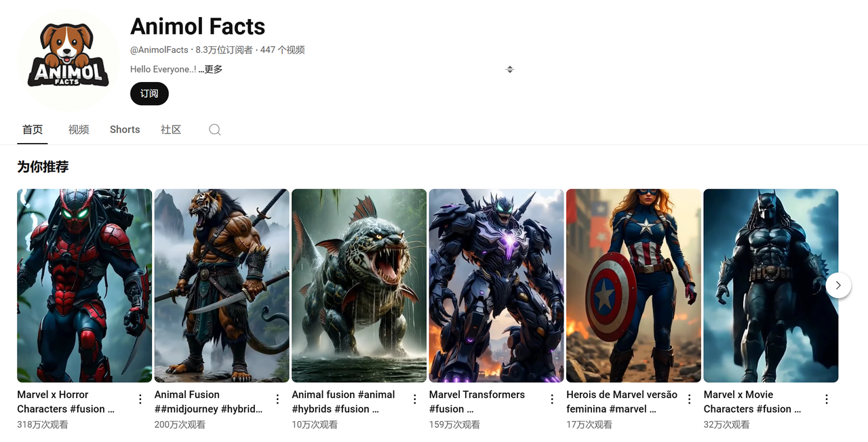Click the 200万次观看 view count
868x442 pixels.
pyautogui.click(x=180, y=424)
